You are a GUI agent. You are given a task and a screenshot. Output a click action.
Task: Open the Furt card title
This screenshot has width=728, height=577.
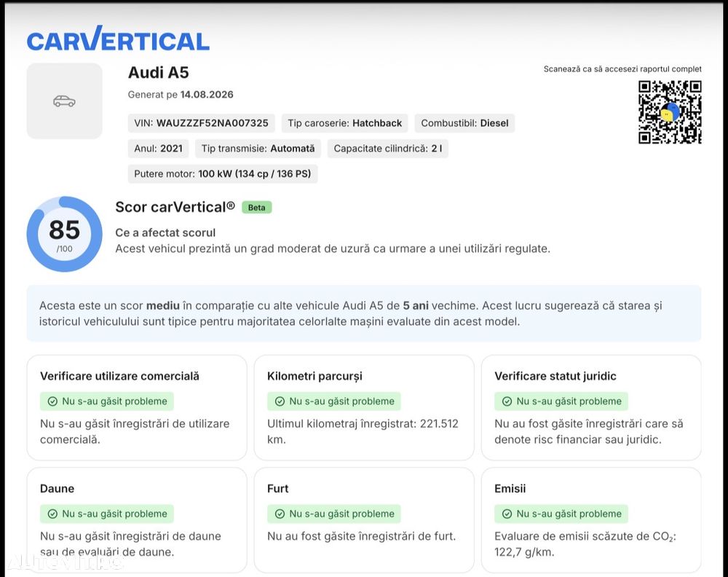point(277,489)
